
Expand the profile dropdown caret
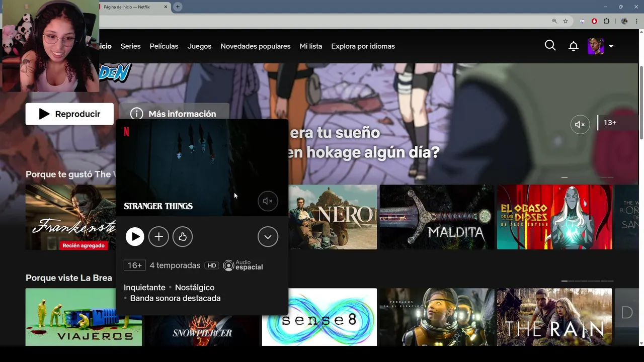coord(611,46)
